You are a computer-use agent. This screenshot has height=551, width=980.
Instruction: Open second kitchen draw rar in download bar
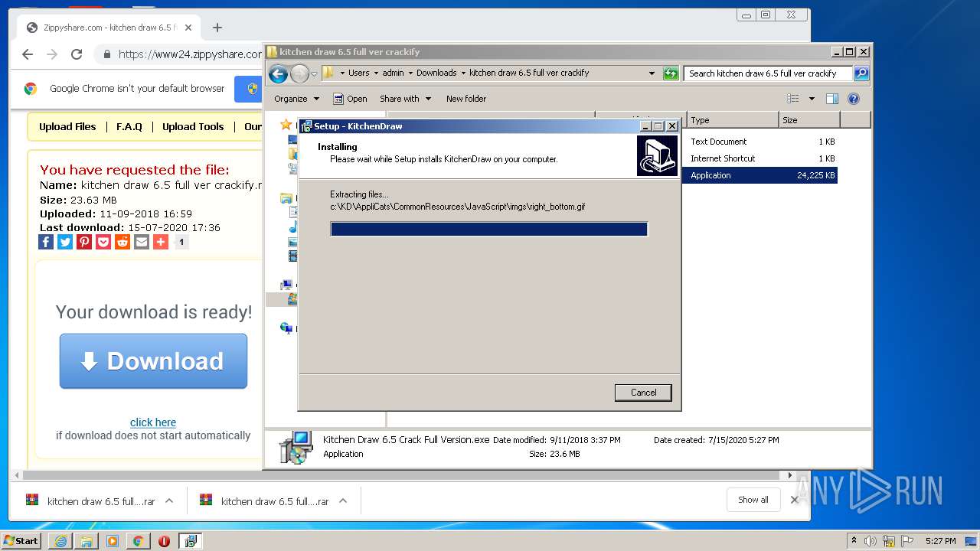[264, 501]
